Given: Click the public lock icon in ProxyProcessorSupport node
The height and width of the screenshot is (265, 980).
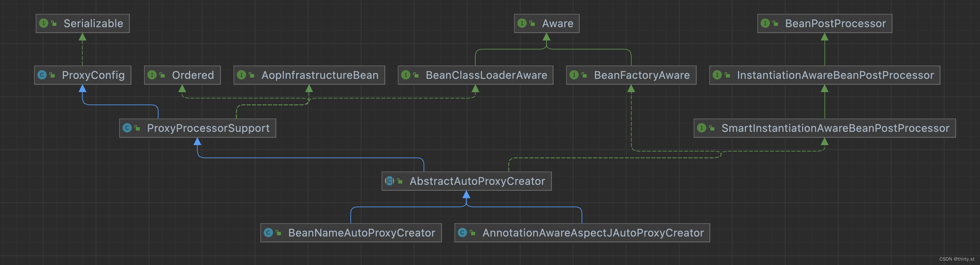Looking at the screenshot, I should [x=138, y=128].
